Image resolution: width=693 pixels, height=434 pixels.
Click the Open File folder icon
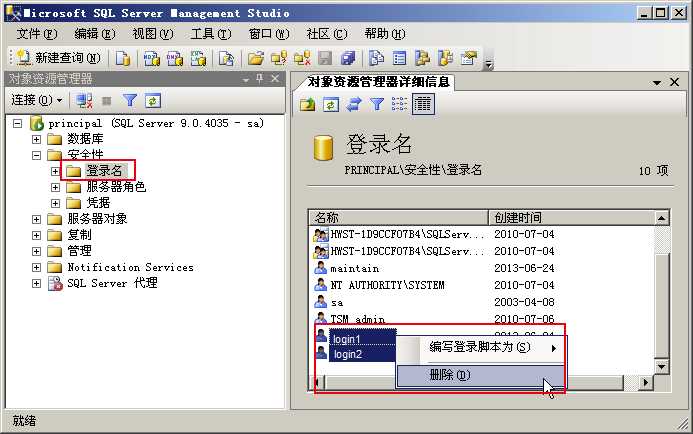(255, 58)
